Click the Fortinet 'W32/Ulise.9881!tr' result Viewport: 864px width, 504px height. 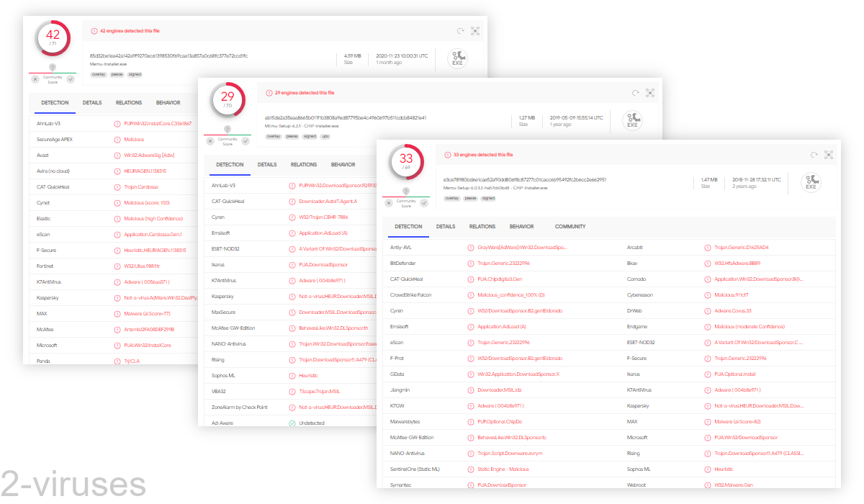[x=142, y=266]
